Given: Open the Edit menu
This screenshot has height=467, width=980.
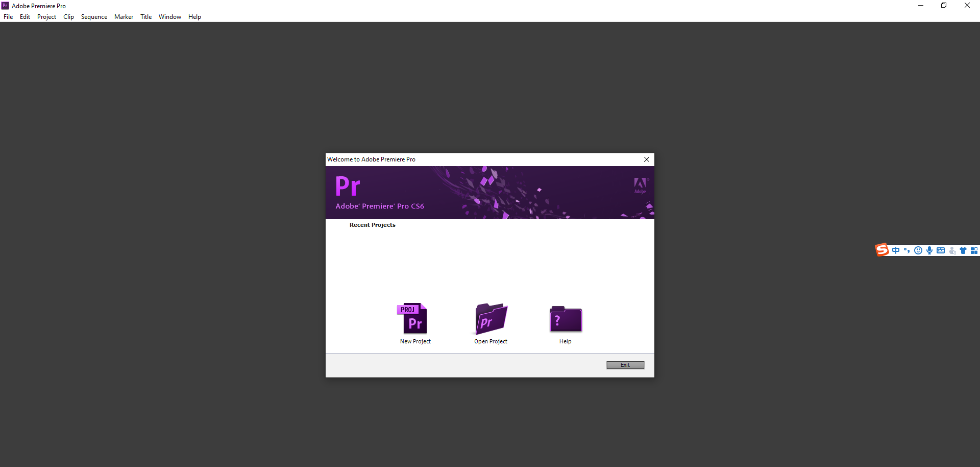Looking at the screenshot, I should [x=25, y=17].
